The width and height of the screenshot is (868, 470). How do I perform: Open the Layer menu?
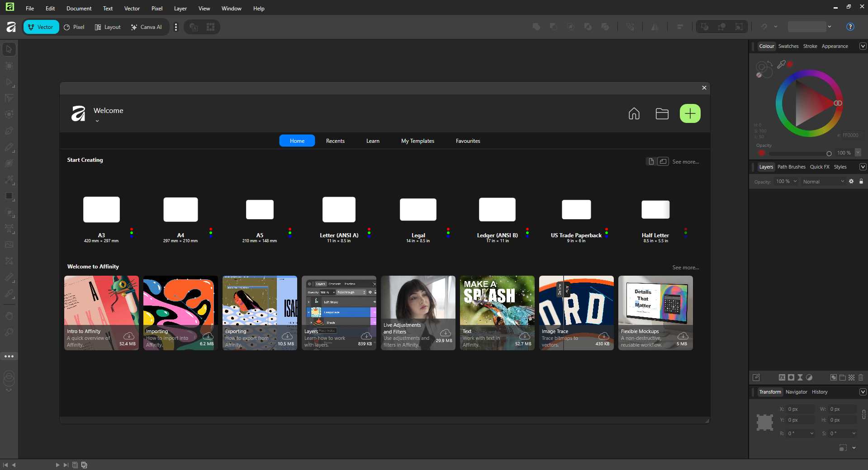pos(180,9)
